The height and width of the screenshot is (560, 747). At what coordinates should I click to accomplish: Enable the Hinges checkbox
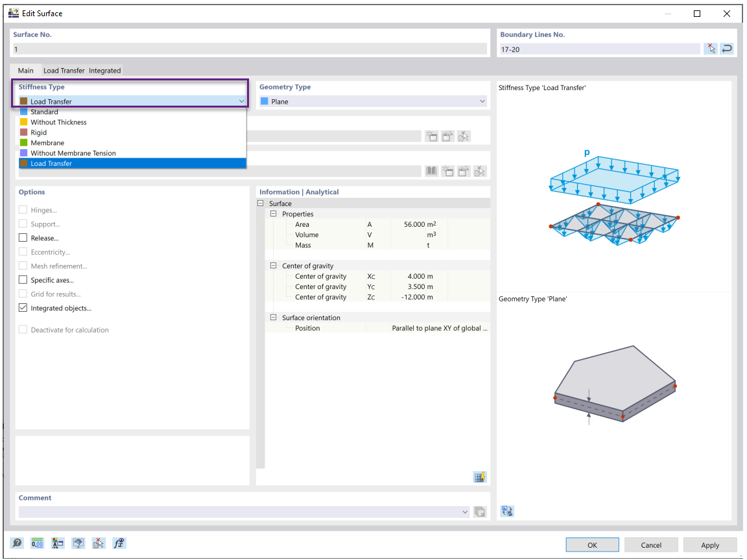click(23, 209)
